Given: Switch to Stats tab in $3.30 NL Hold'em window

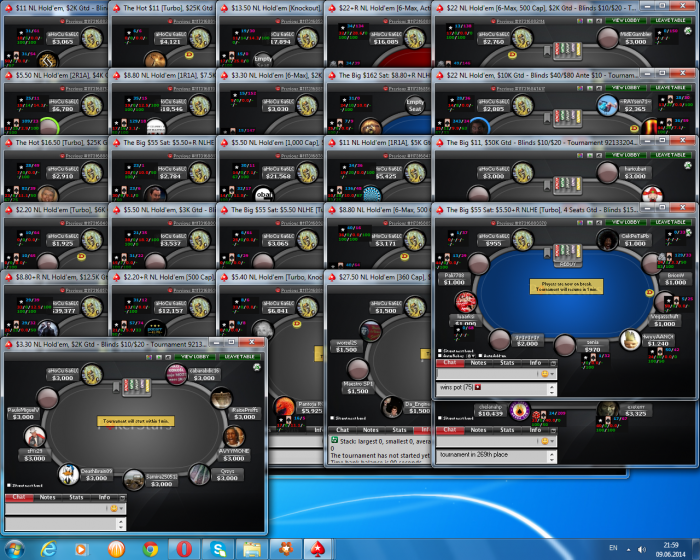Looking at the screenshot, I should 76,497.
